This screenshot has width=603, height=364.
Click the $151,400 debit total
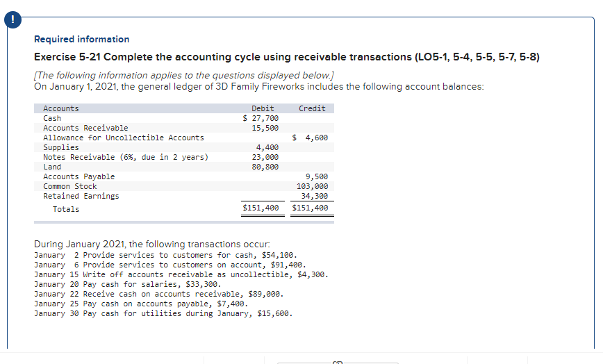pyautogui.click(x=261, y=208)
